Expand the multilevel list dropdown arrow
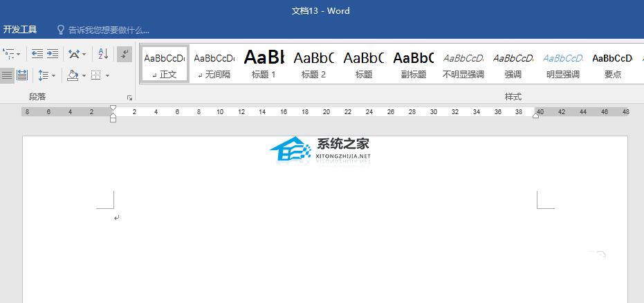Screen dimensions: 644x303 click(x=18, y=54)
